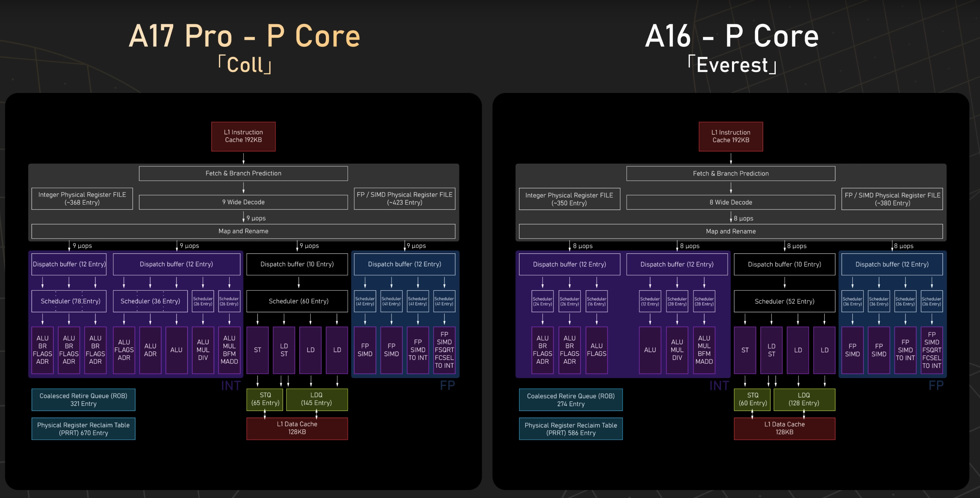Click A17 Pro's 'ALU FLAGS ADR' unit without BR
This screenshot has height=498, width=980.
pos(124,350)
